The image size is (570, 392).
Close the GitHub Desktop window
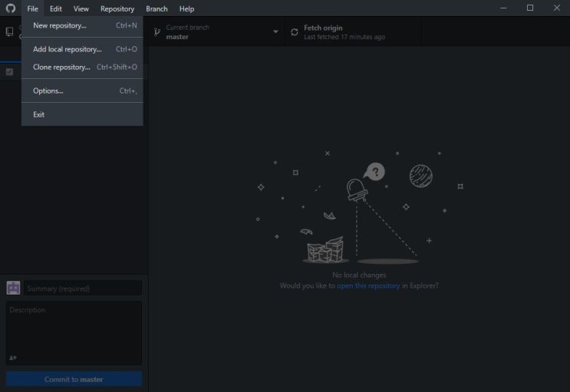click(x=556, y=8)
